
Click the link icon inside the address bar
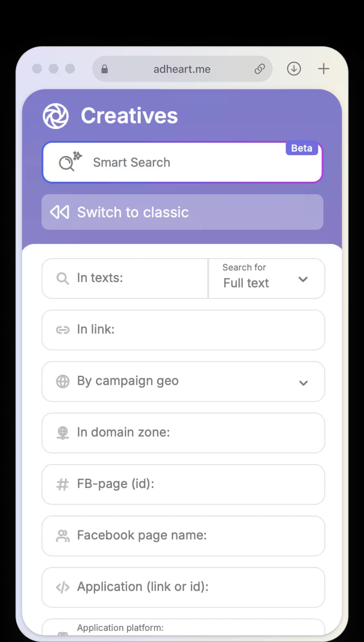(x=259, y=69)
